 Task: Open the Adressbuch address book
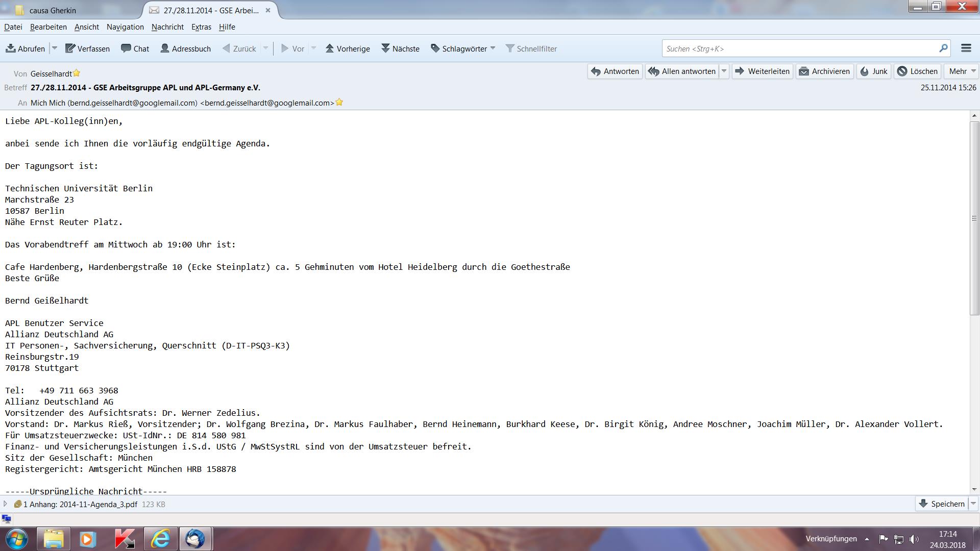pyautogui.click(x=186, y=48)
